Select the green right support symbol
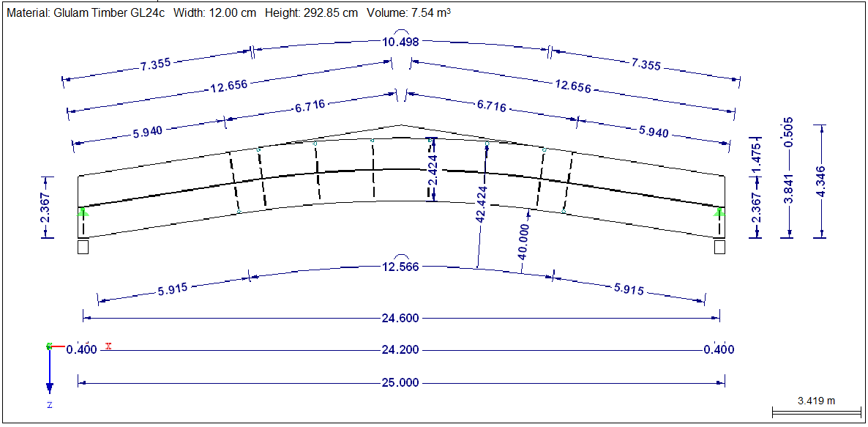This screenshot has height=427, width=868. [x=720, y=212]
